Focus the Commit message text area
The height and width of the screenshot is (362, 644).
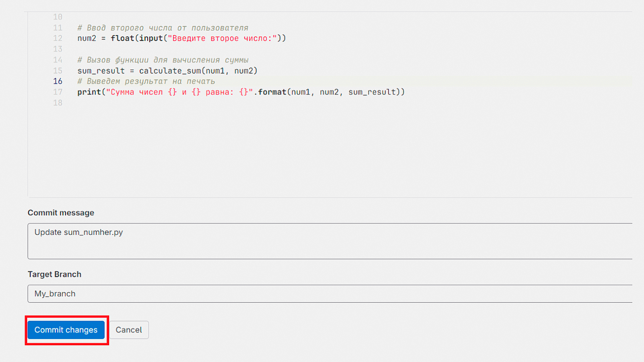point(330,241)
